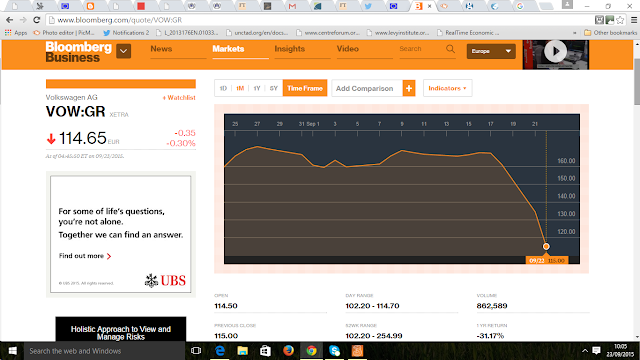Click the Holistic Approach risk ad banner
Viewport: 640px width, 360px height.
121,329
